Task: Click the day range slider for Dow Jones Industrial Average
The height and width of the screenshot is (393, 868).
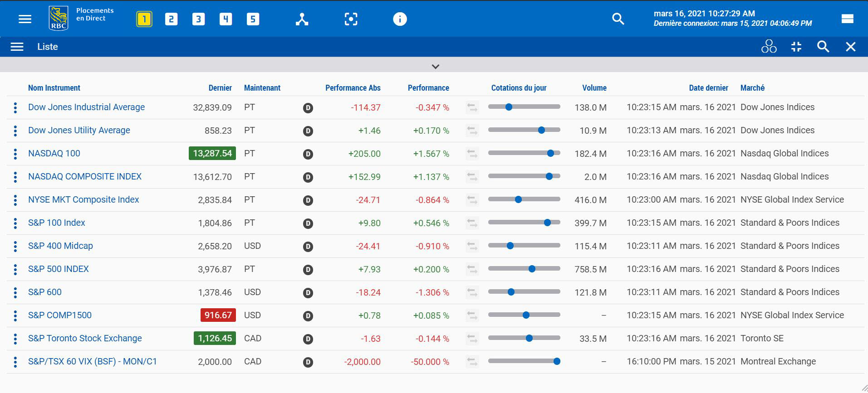Action: (x=524, y=107)
